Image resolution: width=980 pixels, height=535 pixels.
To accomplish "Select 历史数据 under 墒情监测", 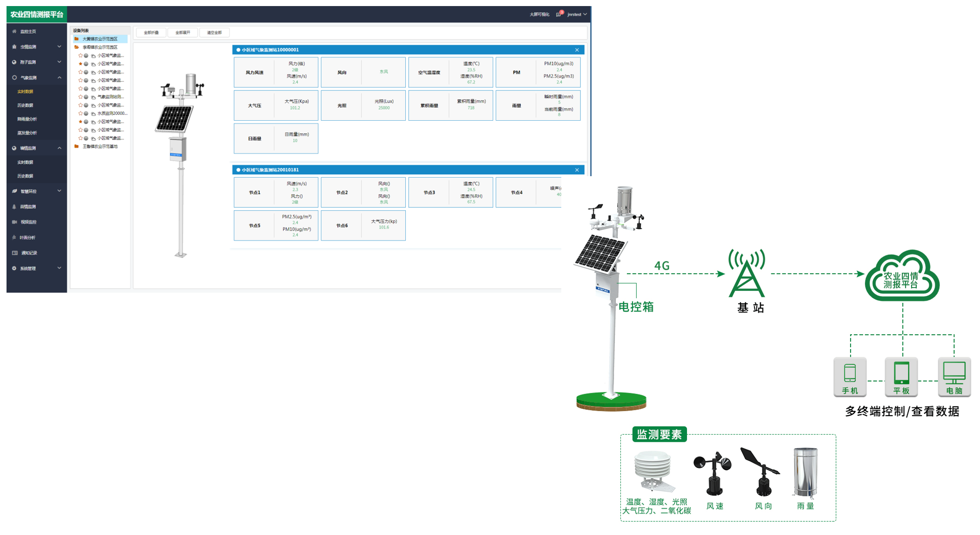I will [25, 176].
